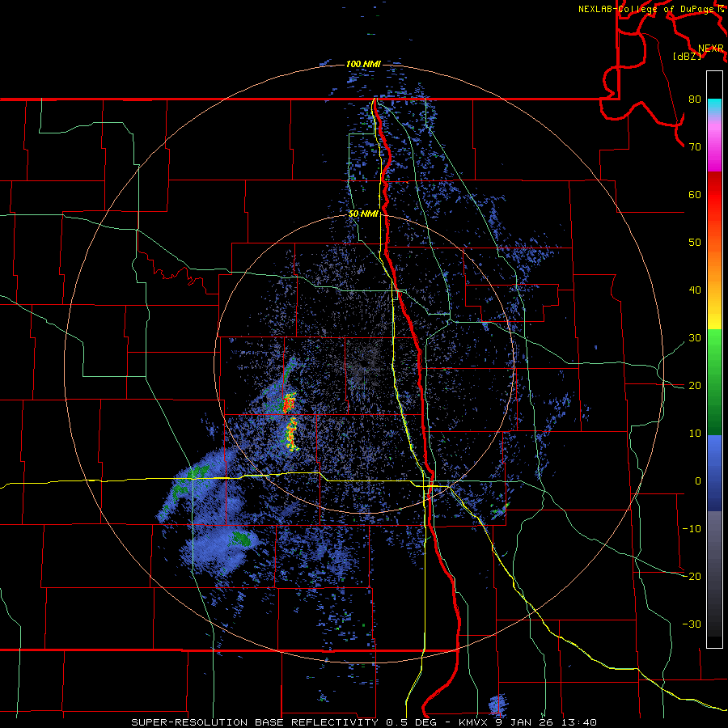Click the "10" value on the dBZ scale
The height and width of the screenshot is (728, 728).
pos(695,434)
